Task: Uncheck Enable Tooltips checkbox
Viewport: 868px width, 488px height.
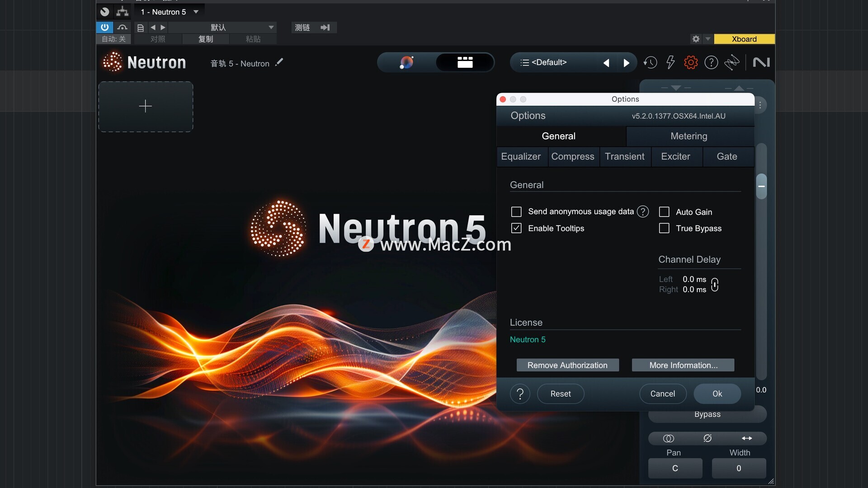Action: point(516,228)
